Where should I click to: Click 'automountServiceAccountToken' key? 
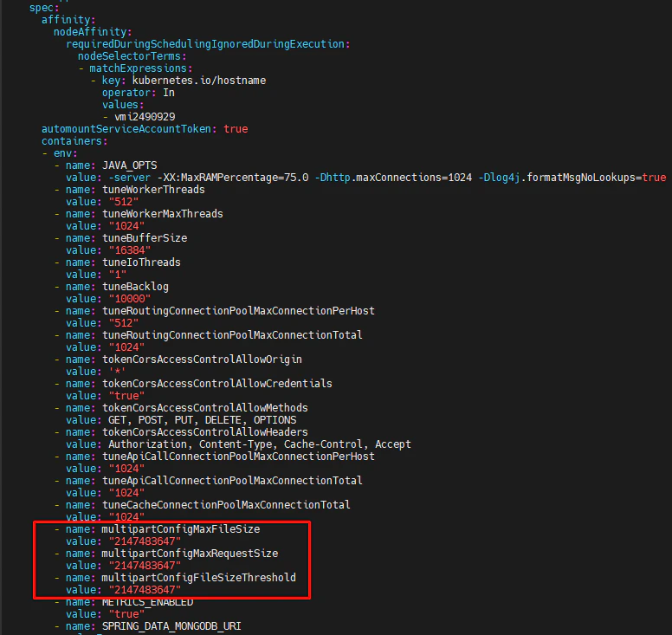tap(126, 129)
